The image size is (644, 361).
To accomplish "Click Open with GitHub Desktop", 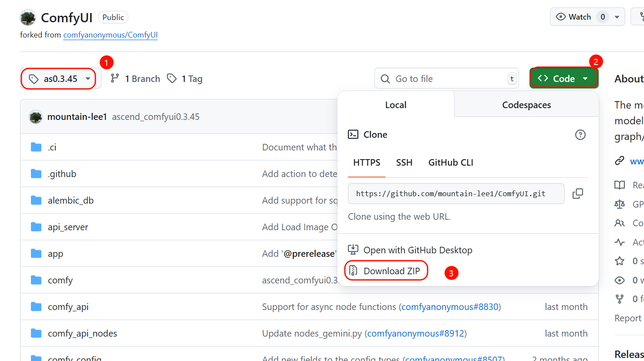I will 417,250.
